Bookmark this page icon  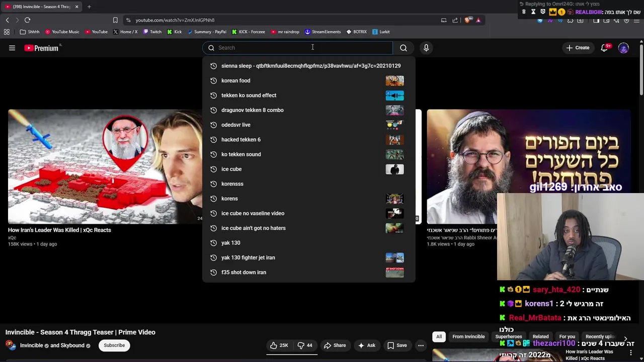click(115, 20)
